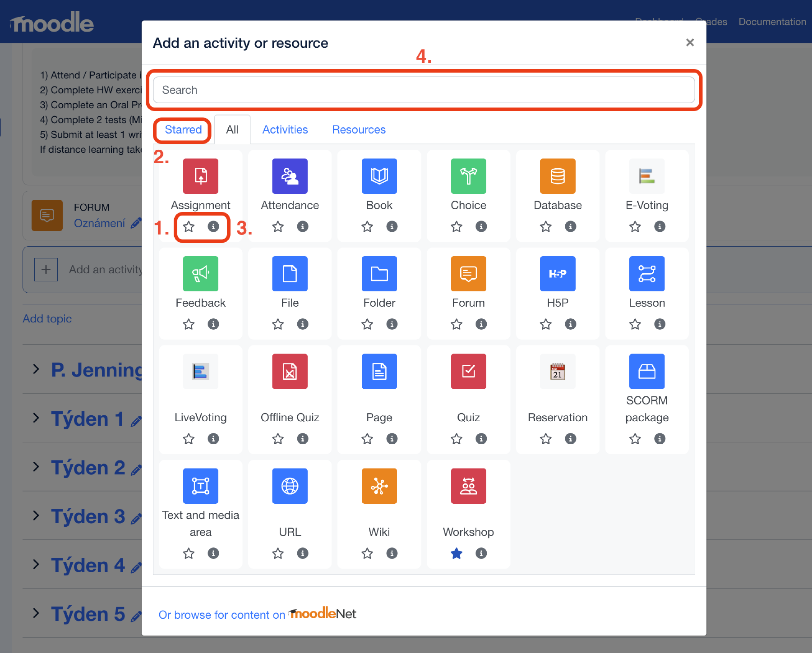Viewport: 812px width, 653px height.
Task: Open the MoodleNet browse content link
Action: [x=257, y=614]
